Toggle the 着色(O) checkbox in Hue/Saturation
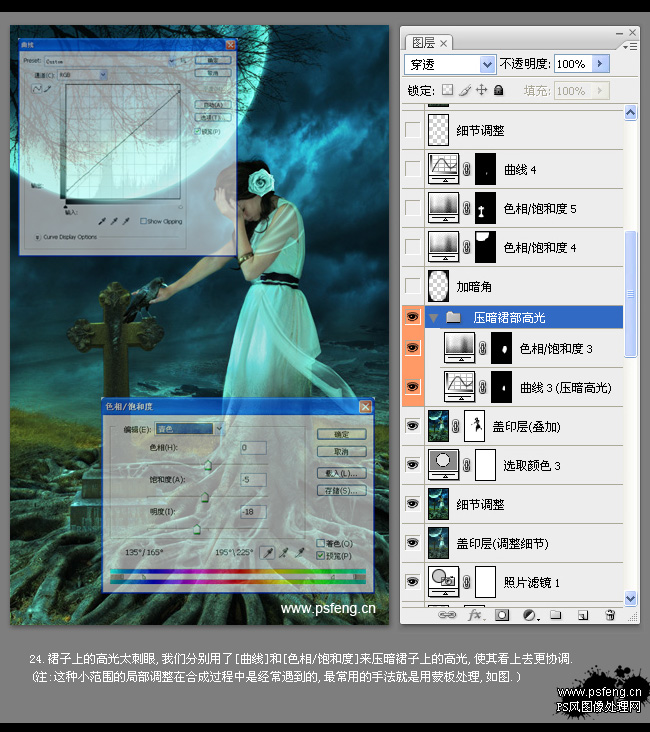The width and height of the screenshot is (650, 732). coord(320,543)
